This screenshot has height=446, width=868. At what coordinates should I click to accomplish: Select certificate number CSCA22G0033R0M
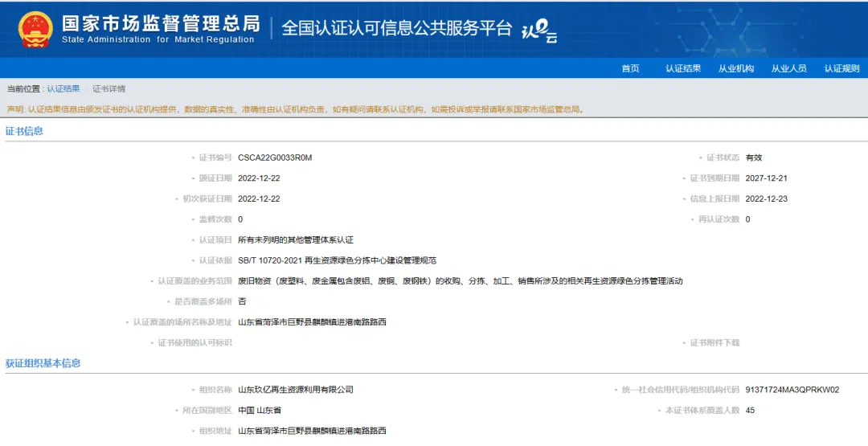275,158
